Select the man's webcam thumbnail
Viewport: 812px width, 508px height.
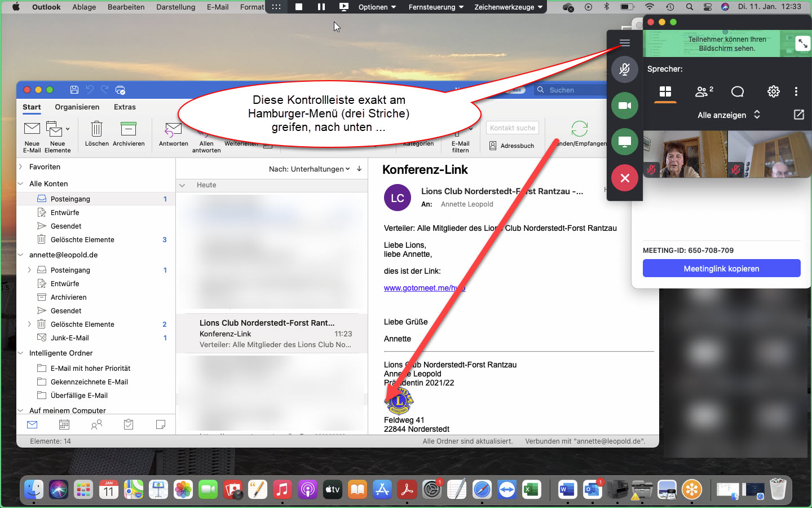770,155
